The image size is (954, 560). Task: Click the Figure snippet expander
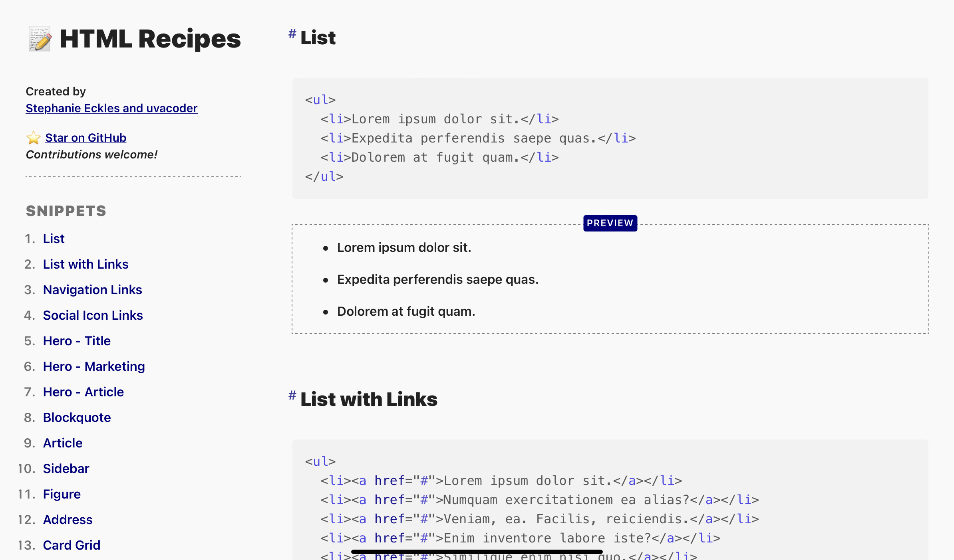point(62,494)
